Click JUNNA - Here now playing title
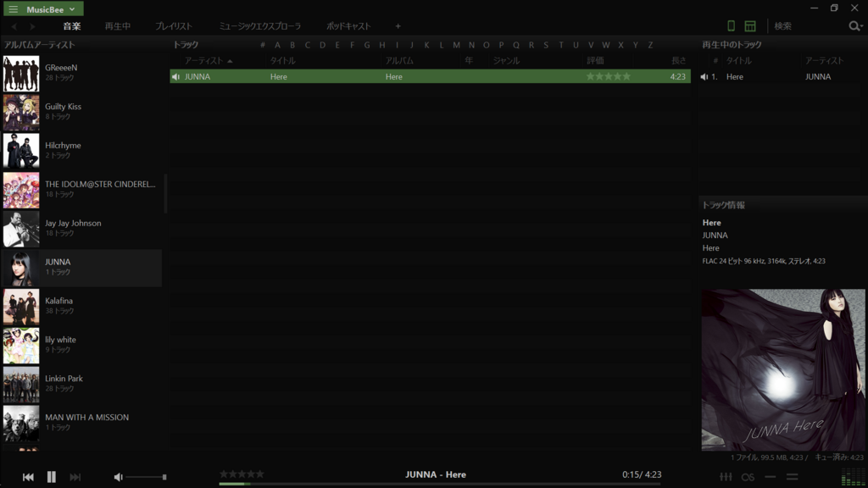 pos(436,474)
